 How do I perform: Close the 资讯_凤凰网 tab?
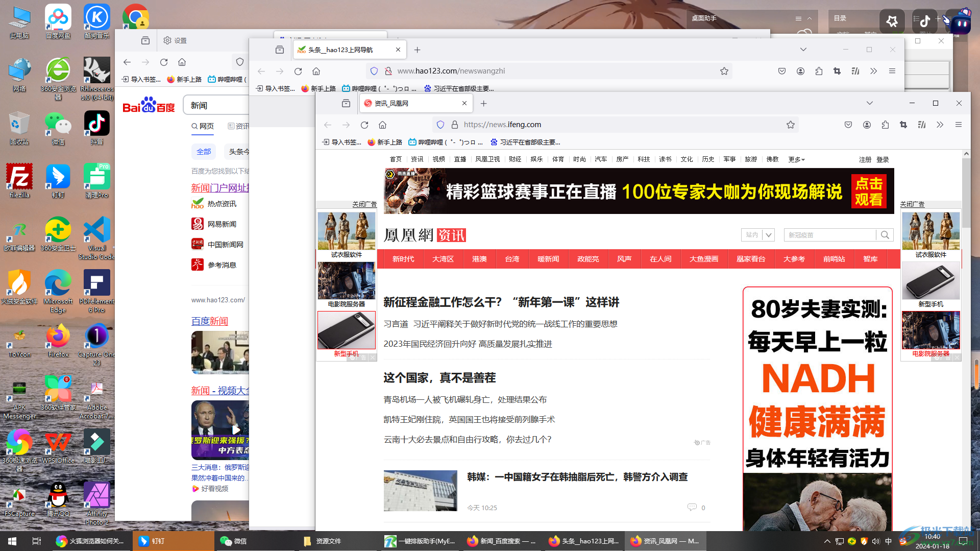[464, 103]
